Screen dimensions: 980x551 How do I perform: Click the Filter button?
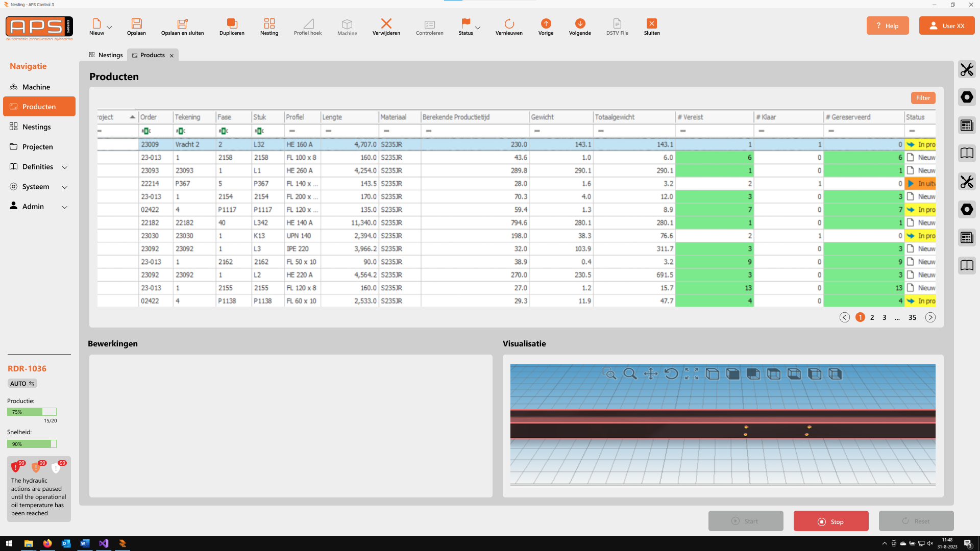pyautogui.click(x=923, y=98)
